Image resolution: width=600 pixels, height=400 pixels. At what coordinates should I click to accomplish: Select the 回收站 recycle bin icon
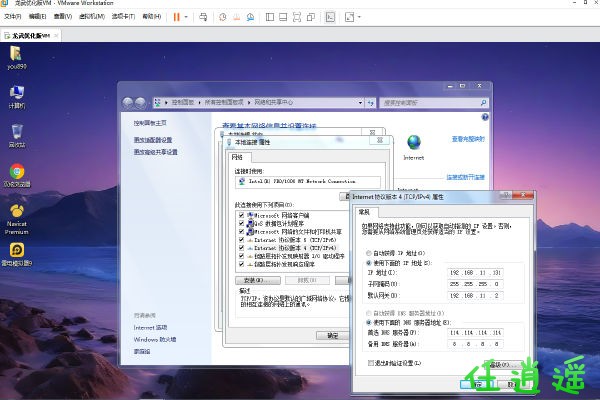click(x=16, y=136)
